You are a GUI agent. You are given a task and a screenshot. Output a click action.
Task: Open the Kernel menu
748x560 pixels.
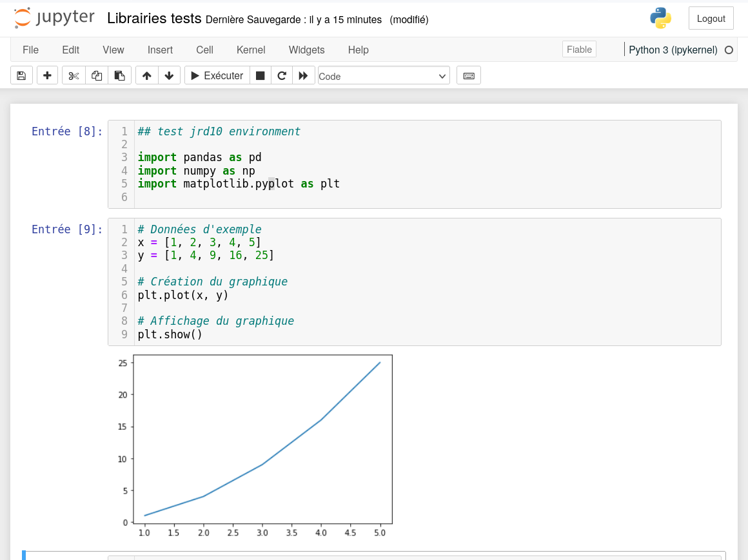point(250,50)
